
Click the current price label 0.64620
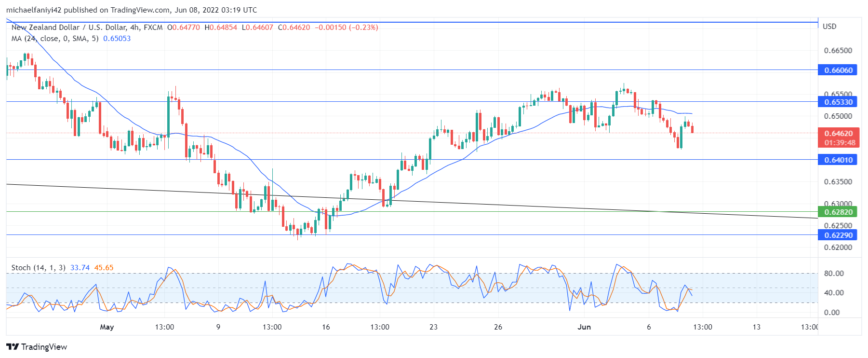(x=838, y=134)
